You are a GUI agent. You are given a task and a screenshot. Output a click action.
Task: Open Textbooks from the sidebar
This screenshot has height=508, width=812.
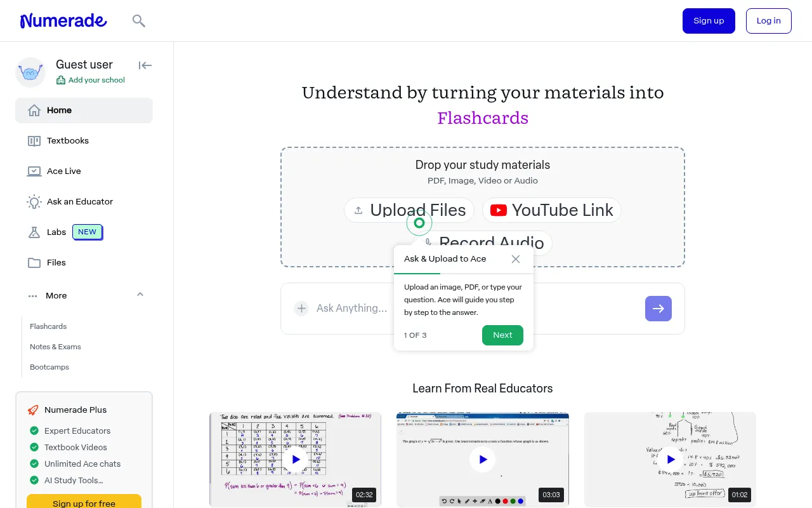(x=84, y=141)
